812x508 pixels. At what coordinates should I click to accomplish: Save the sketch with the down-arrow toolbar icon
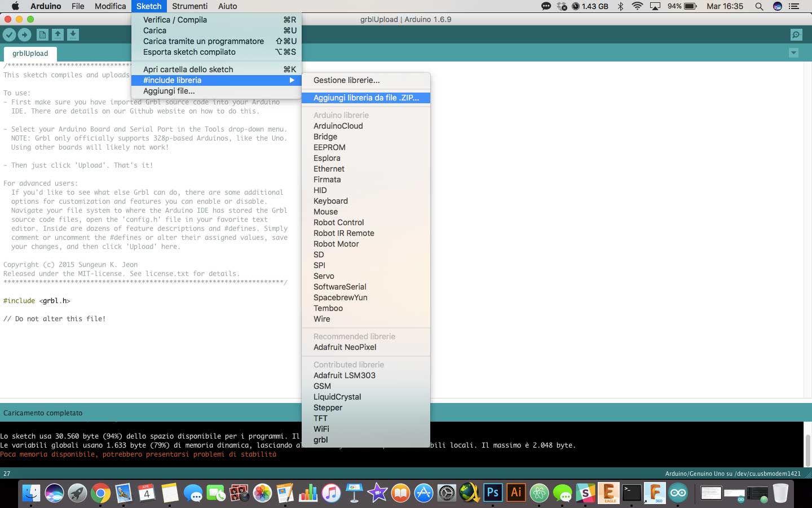pos(73,35)
